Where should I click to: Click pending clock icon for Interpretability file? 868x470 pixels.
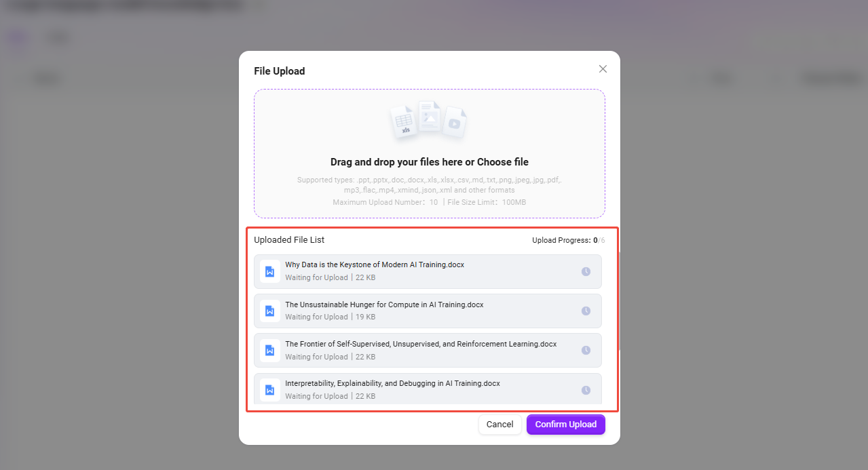coord(586,390)
